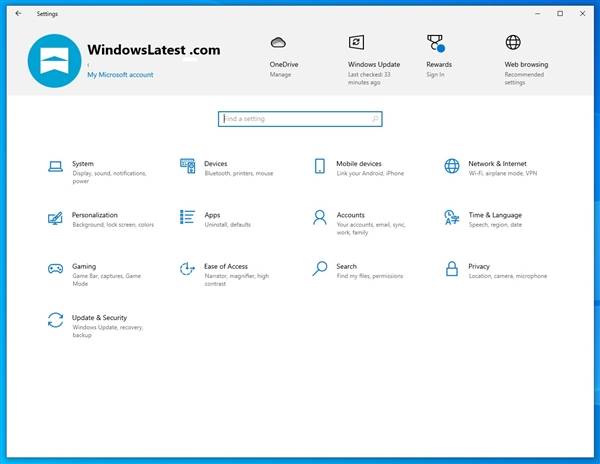Open Web browsing recommended settings
The height and width of the screenshot is (464, 600).
tap(513, 43)
